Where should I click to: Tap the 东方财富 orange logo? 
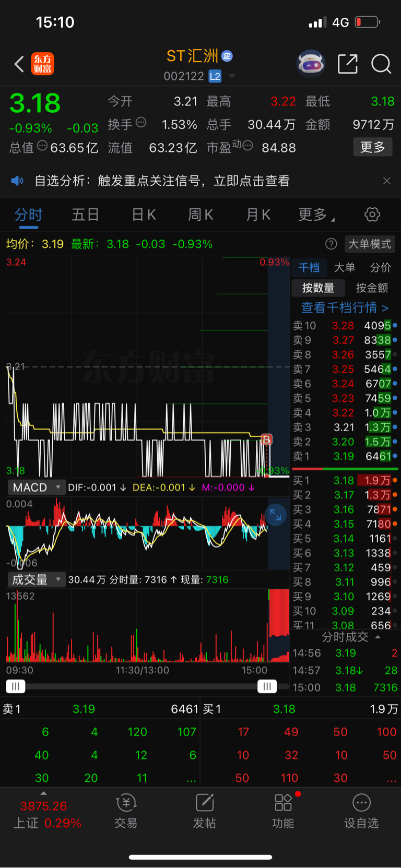(x=42, y=64)
